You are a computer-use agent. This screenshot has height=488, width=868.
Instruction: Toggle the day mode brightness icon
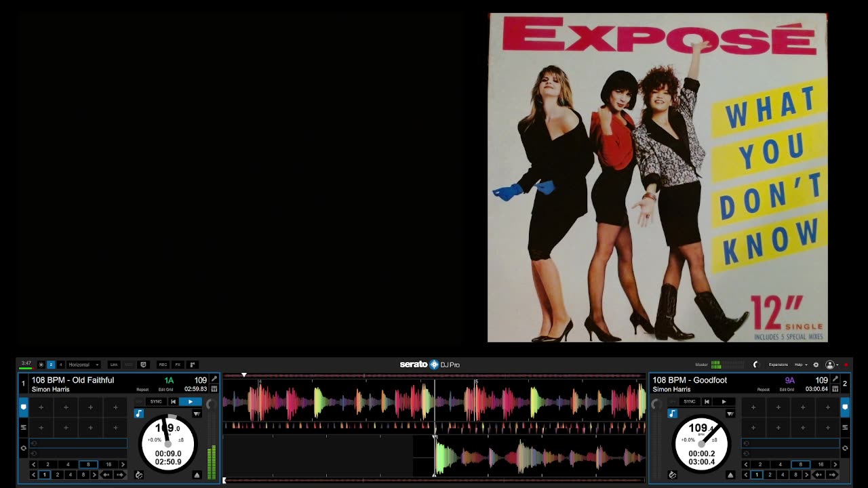point(41,365)
